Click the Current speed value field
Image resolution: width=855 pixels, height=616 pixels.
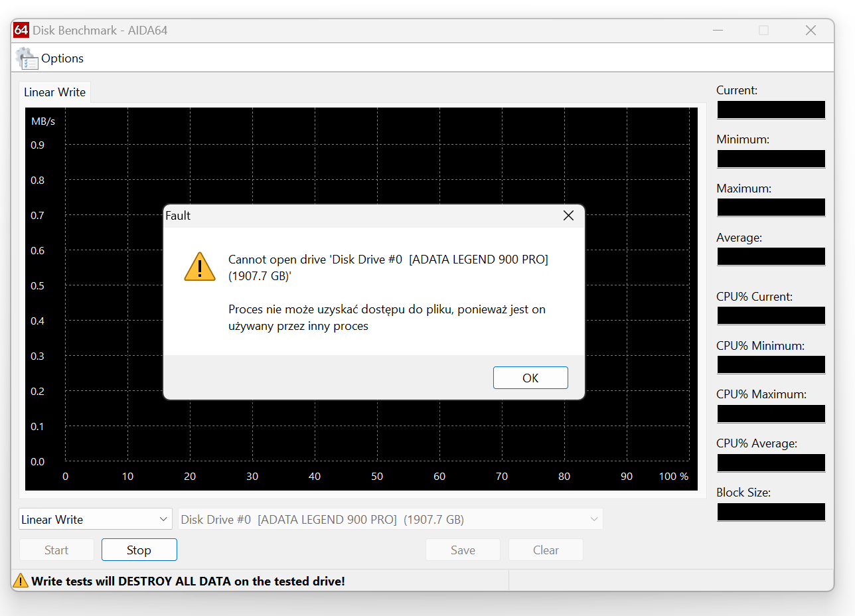click(x=771, y=110)
